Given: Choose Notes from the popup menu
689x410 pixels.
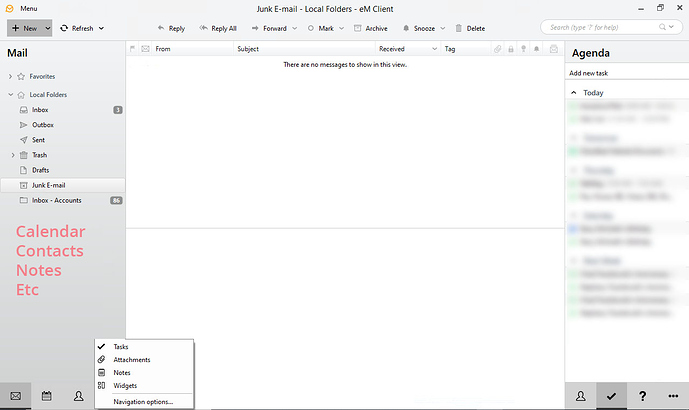Looking at the screenshot, I should [x=144, y=373].
